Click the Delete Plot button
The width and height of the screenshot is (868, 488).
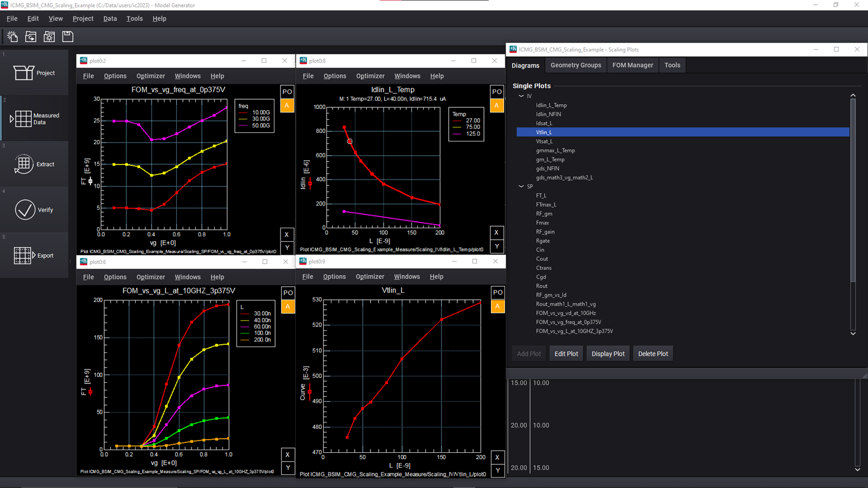[x=653, y=354]
